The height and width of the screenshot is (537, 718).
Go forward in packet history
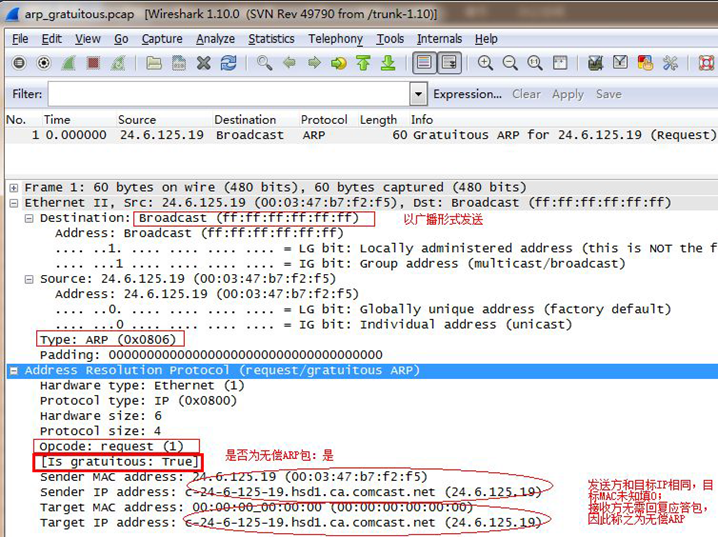pos(314,63)
